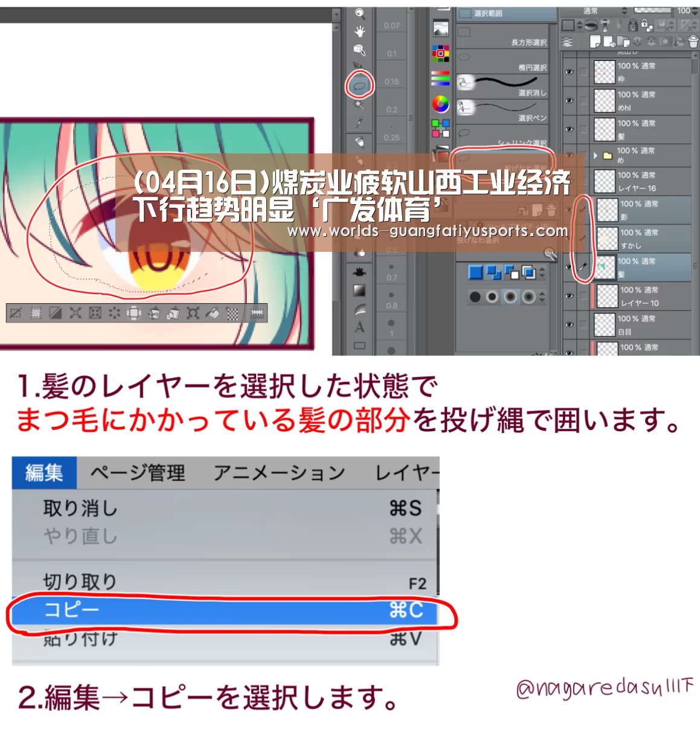Image resolution: width=700 pixels, height=732 pixels.
Task: Toggle visibility of 白目 layer
Action: (x=569, y=325)
